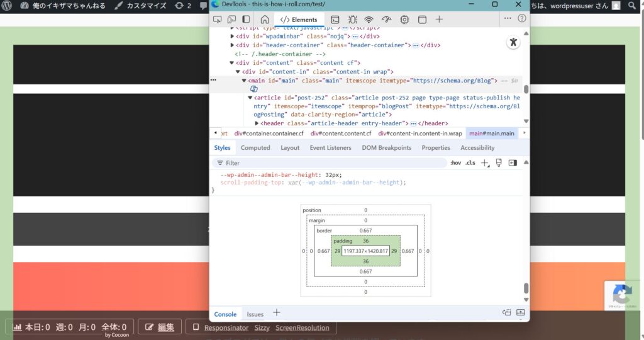The image size is (644, 340).
Task: Toggle the :hov element state panel
Action: click(x=455, y=163)
